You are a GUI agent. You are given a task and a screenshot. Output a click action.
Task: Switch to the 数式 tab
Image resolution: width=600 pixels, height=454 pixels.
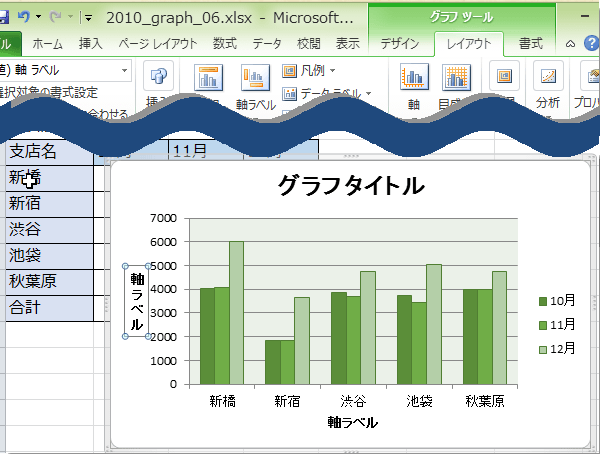(225, 44)
